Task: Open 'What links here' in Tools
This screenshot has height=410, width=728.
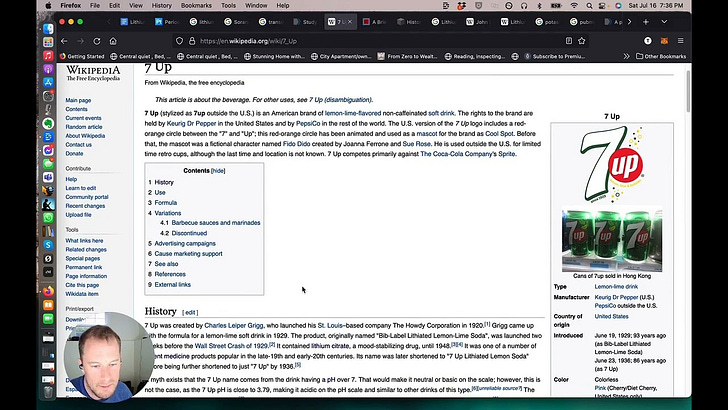Action: click(x=84, y=241)
